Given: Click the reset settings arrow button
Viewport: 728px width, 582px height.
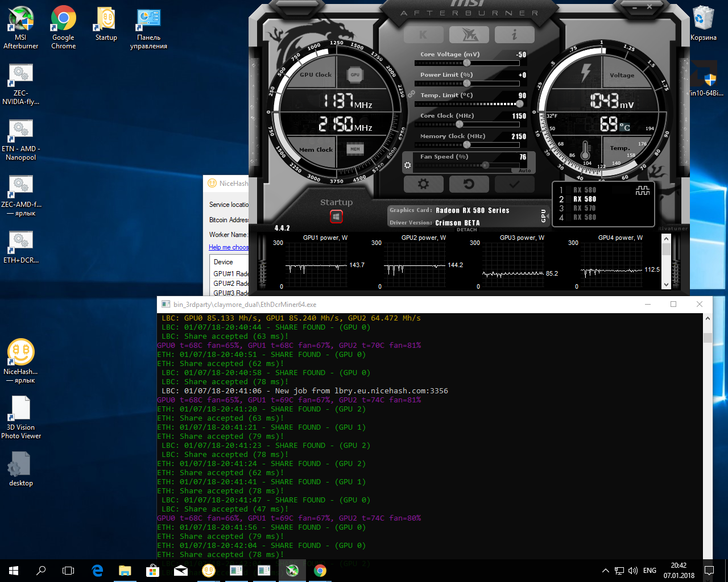Looking at the screenshot, I should click(469, 184).
